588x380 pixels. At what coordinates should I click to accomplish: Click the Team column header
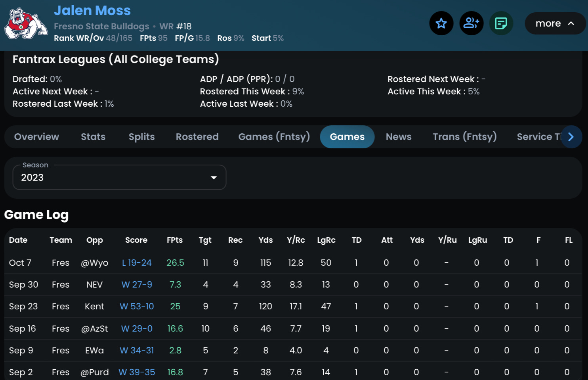coord(61,240)
